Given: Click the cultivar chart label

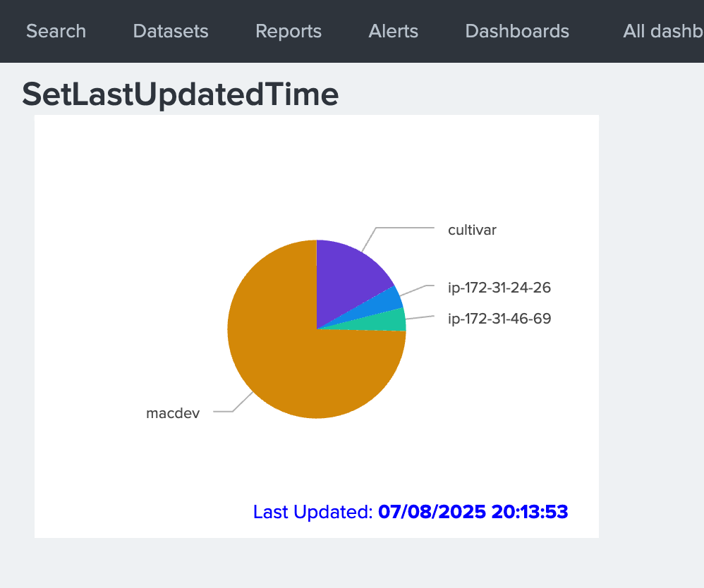Looking at the screenshot, I should click(x=472, y=230).
